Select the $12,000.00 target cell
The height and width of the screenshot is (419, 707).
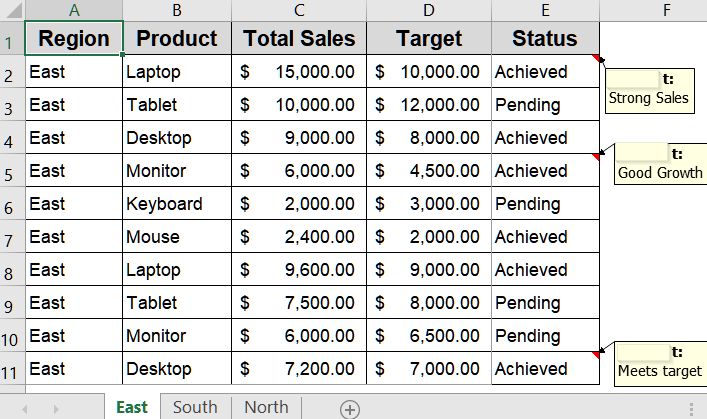click(429, 105)
